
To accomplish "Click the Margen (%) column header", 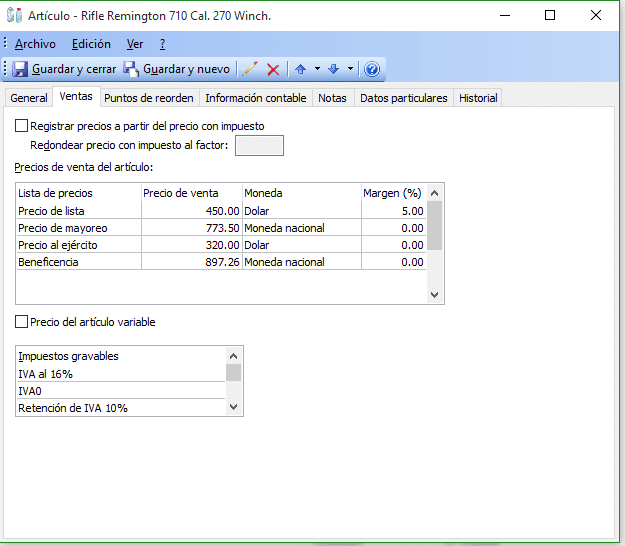I will (394, 193).
